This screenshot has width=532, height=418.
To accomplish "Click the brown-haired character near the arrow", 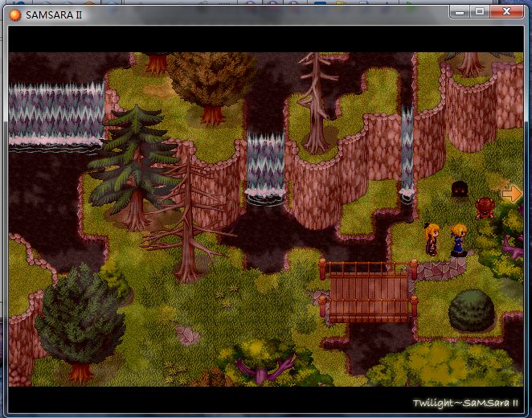I will (x=485, y=208).
